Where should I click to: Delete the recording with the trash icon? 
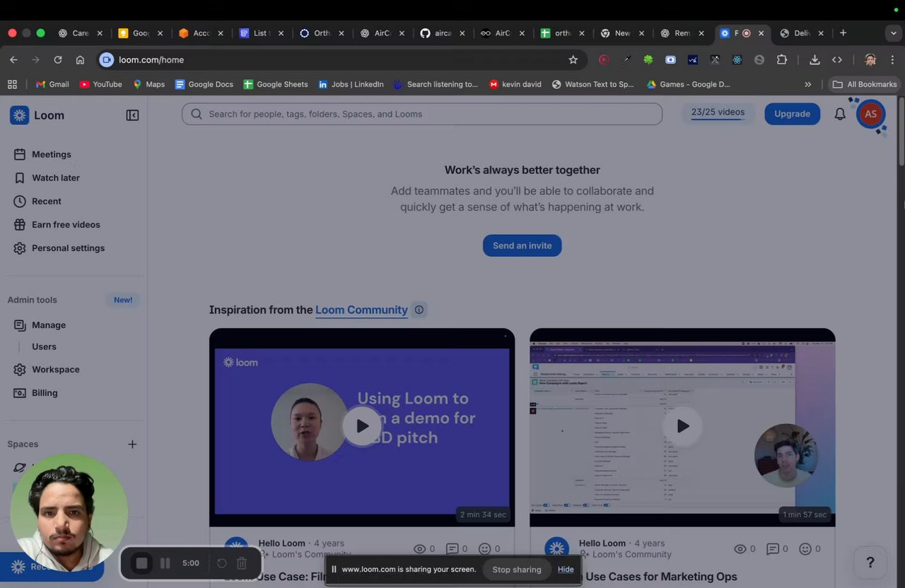point(241,563)
